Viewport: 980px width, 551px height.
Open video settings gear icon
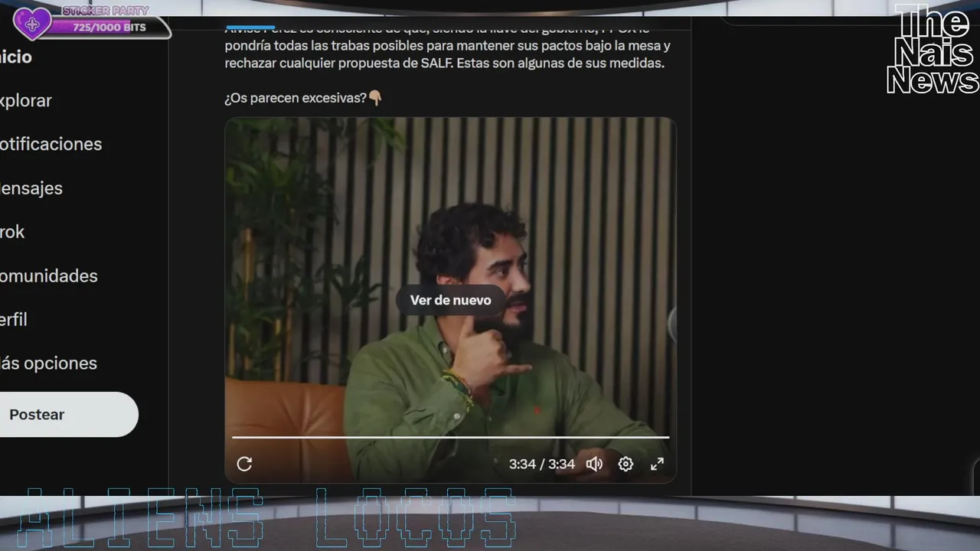click(626, 464)
